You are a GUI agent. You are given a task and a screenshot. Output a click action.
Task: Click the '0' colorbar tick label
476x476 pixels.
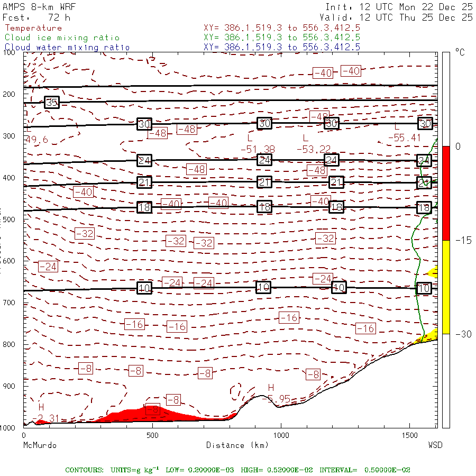point(458,147)
